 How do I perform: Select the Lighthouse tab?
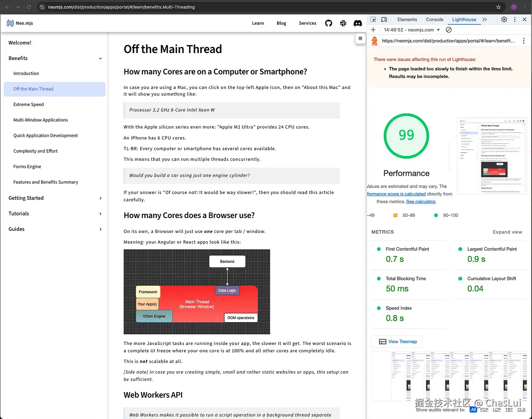pyautogui.click(x=464, y=19)
